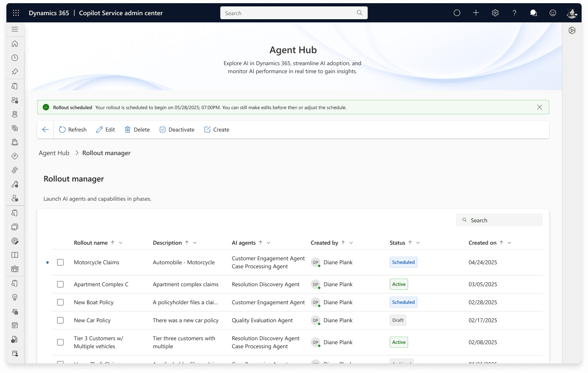Click Create in the command bar
The image size is (588, 373).
217,130
